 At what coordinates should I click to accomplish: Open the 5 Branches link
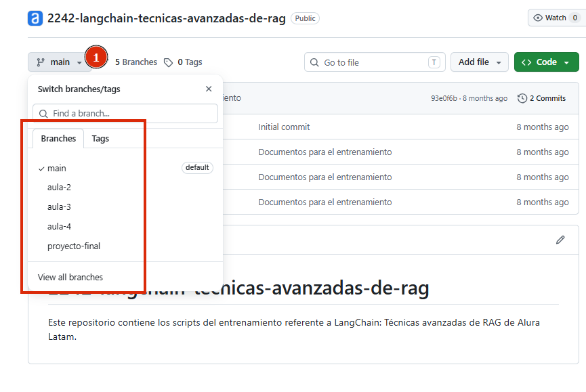point(136,62)
